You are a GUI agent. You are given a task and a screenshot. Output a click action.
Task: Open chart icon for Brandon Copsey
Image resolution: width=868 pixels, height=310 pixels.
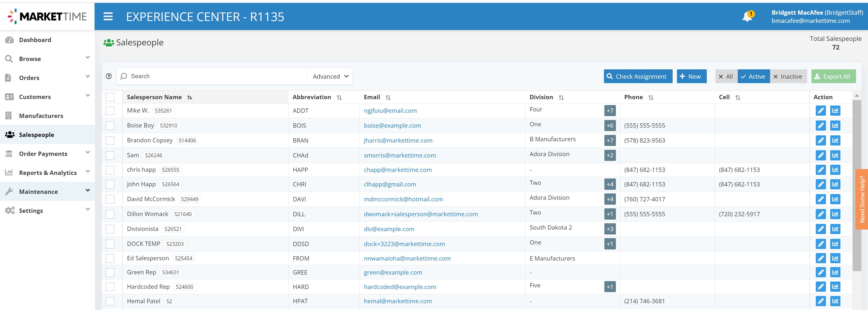[835, 140]
